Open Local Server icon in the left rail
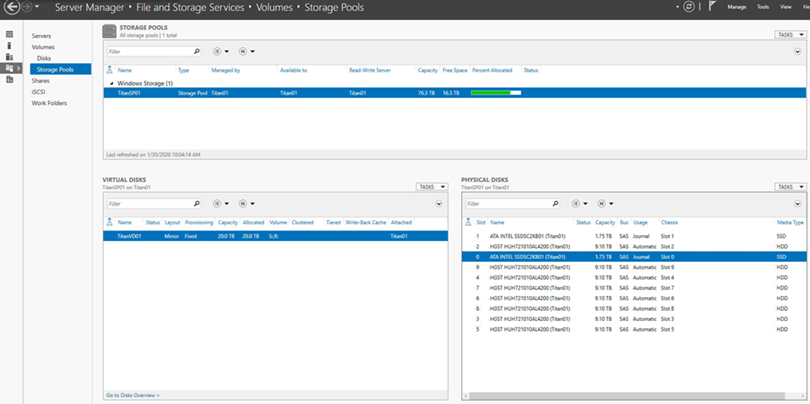Image resolution: width=810 pixels, height=404 pixels. [9, 45]
